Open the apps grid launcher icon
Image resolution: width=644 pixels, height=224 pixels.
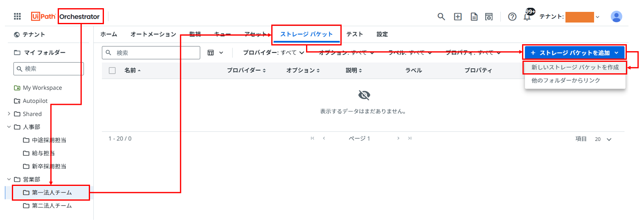click(17, 16)
